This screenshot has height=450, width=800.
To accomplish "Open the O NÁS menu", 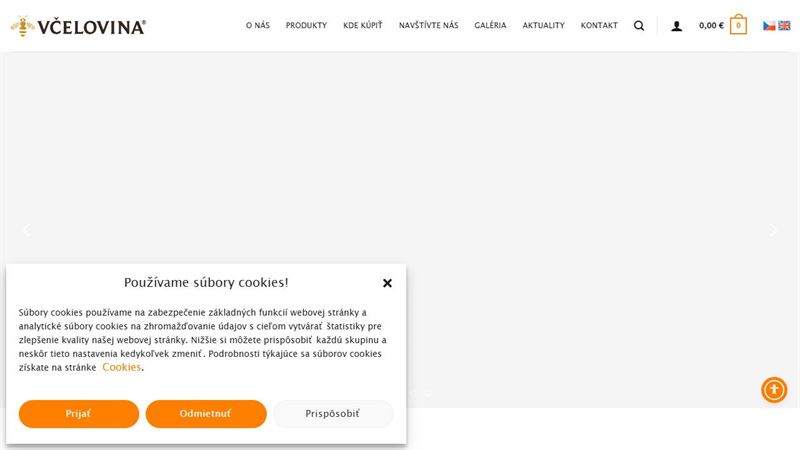I will (258, 26).
